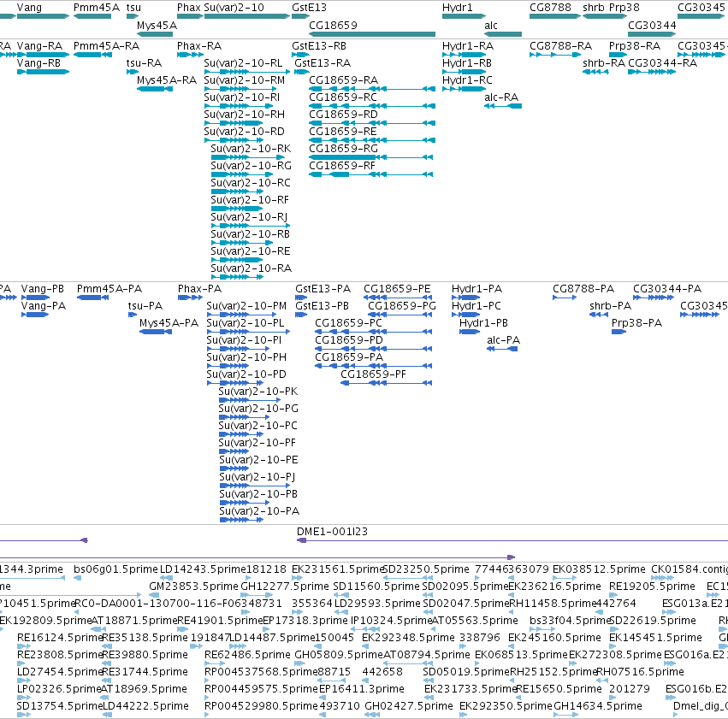Screen dimensions: 728x719
Task: Click the 'EK145451.5prime' EST label
Action: (x=655, y=638)
